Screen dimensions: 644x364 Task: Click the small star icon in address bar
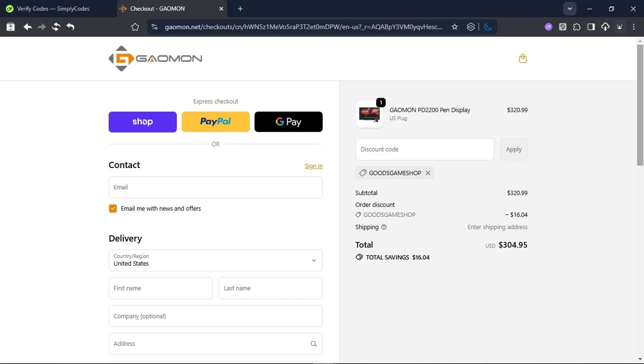tap(455, 27)
